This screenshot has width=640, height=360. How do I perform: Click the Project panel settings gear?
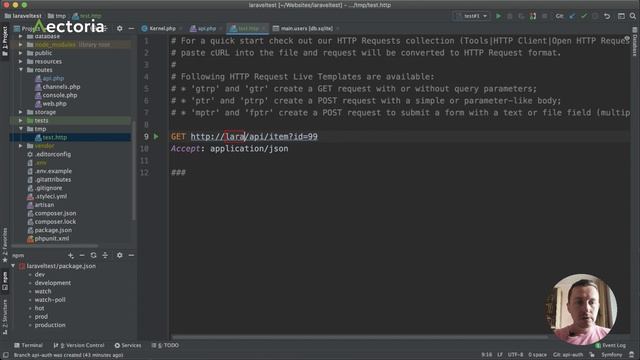[x=119, y=28]
